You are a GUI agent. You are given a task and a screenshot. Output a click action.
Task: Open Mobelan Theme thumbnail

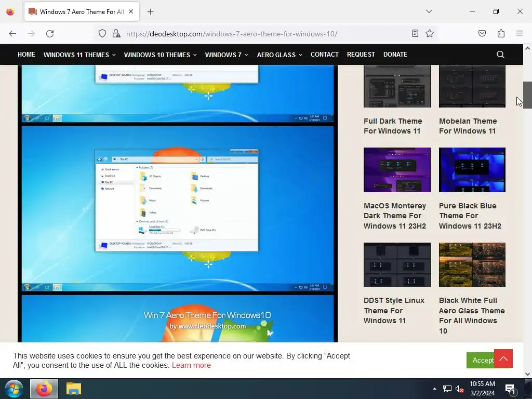tap(472, 86)
